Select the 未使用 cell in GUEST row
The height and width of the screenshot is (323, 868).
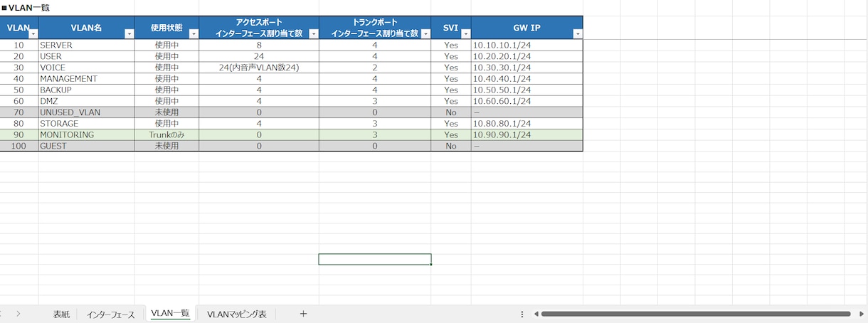point(166,146)
